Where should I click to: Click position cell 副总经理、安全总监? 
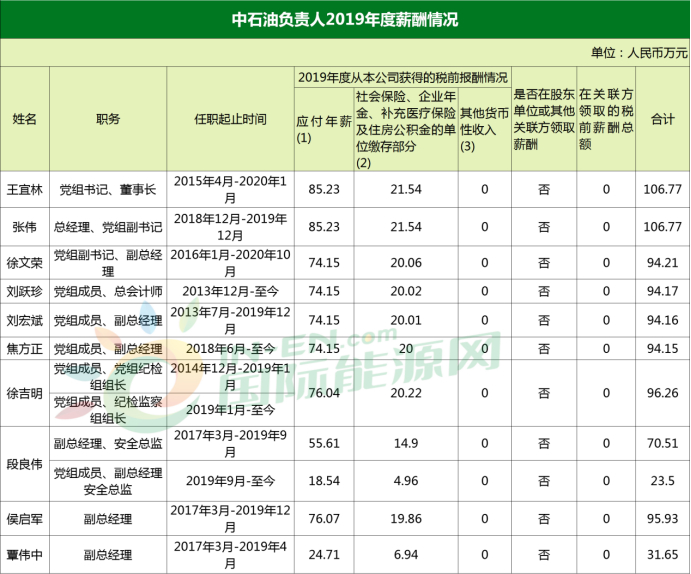108,443
